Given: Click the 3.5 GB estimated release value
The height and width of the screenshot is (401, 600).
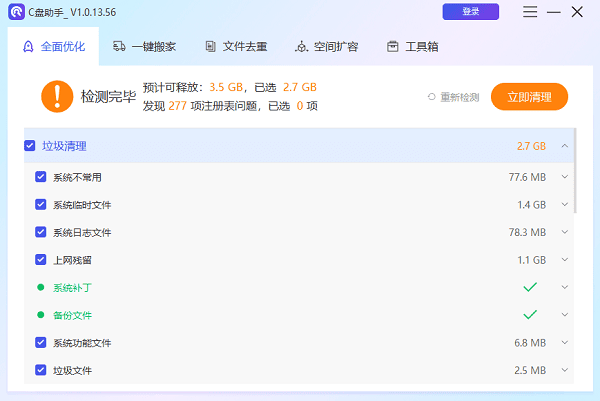Looking at the screenshot, I should coord(226,87).
